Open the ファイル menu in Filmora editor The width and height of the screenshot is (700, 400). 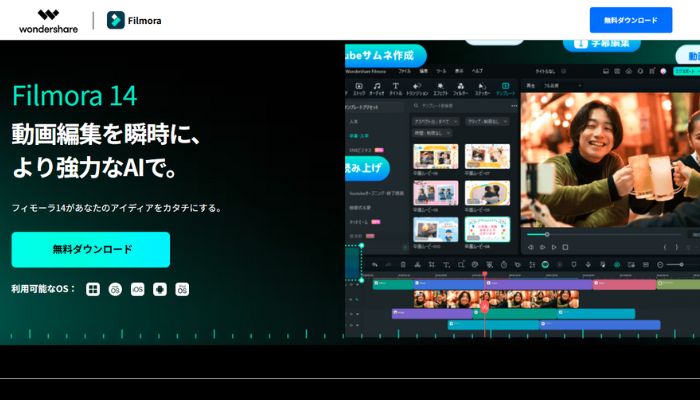point(404,71)
